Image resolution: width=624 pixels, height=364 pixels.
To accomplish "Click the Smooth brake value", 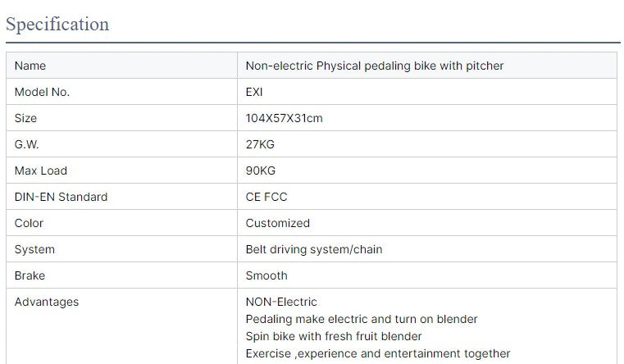I will (x=266, y=275).
